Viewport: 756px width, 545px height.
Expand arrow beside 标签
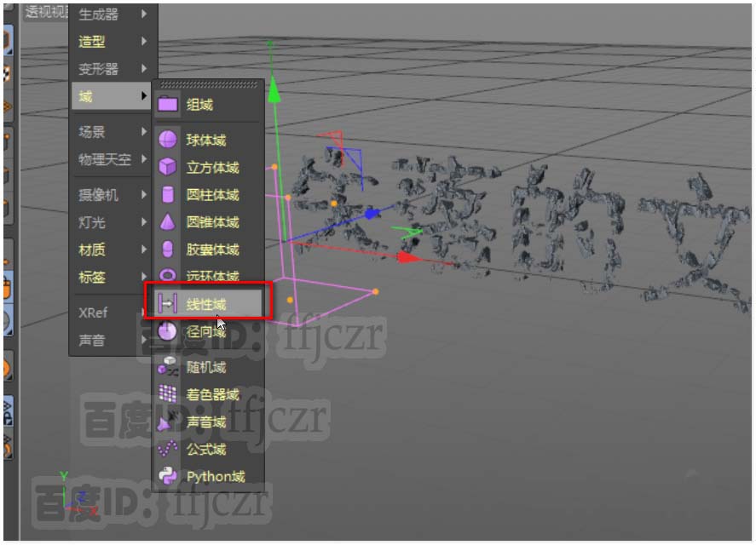(144, 276)
